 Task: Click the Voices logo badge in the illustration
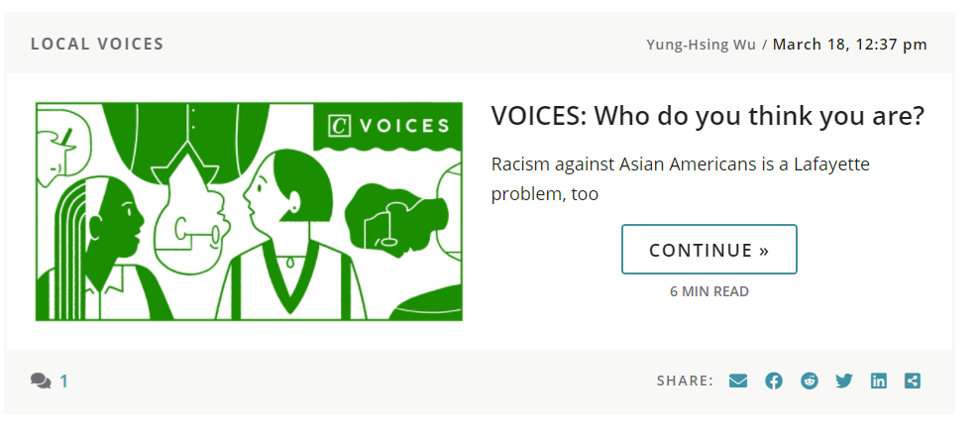click(x=388, y=126)
